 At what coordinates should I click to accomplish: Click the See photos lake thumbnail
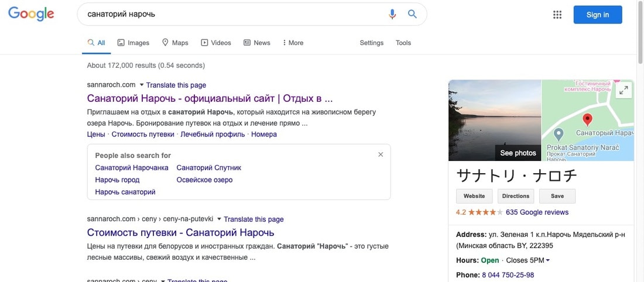click(495, 120)
